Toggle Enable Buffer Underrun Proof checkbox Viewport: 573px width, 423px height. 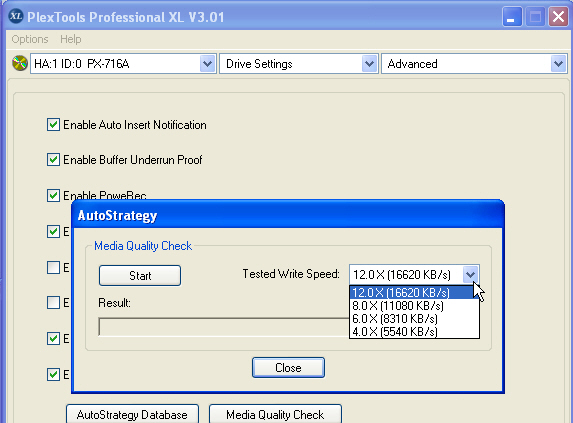[53, 160]
